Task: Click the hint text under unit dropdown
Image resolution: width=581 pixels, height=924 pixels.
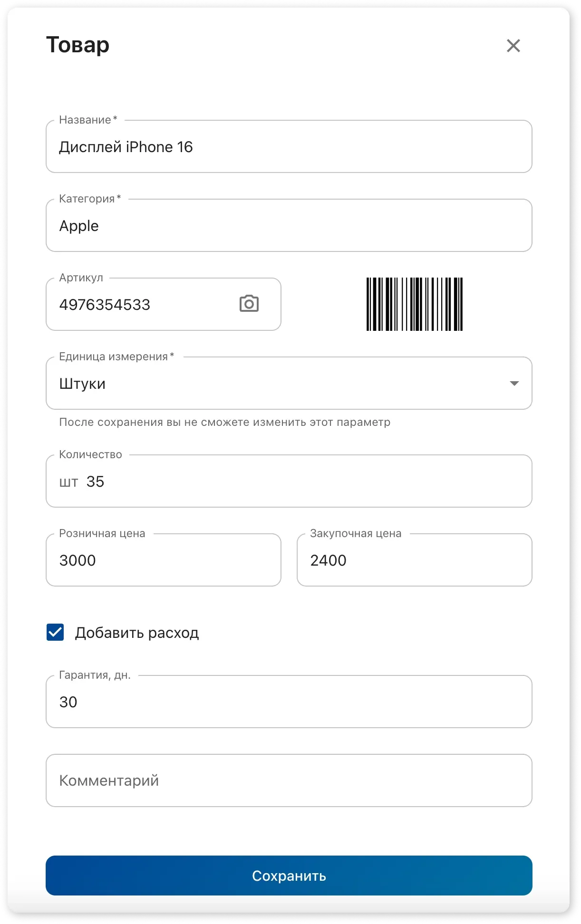Action: coord(224,422)
